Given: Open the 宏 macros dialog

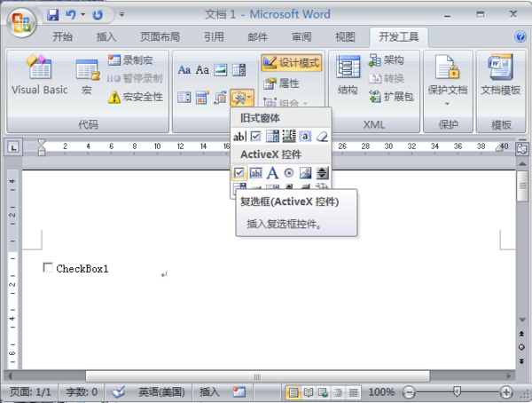Looking at the screenshot, I should 87,76.
